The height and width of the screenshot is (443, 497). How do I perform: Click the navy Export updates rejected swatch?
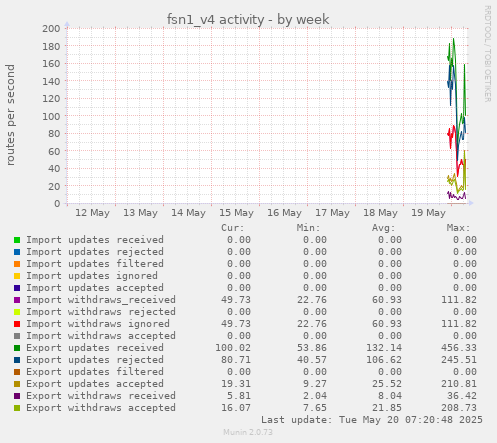tap(17, 360)
